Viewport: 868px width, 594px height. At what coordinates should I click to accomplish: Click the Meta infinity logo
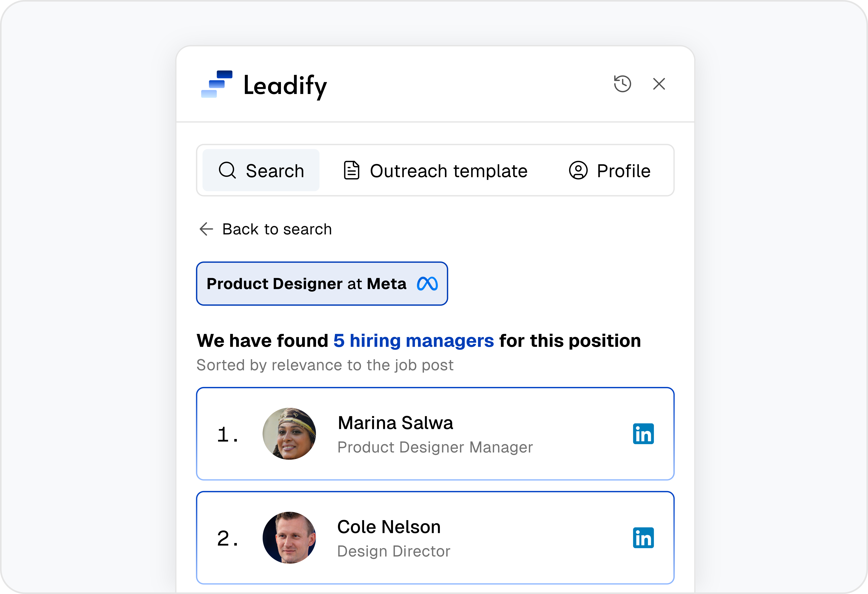427,284
